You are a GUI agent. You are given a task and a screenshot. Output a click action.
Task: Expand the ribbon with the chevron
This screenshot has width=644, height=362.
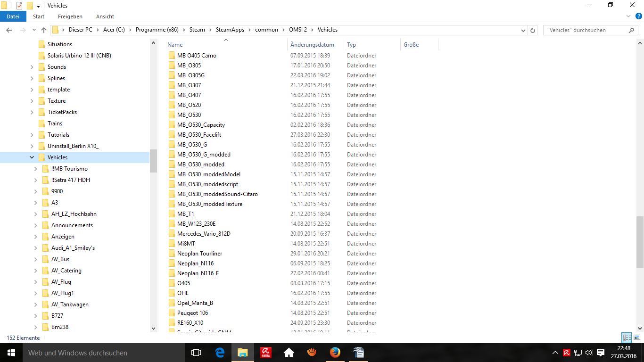[x=628, y=16]
